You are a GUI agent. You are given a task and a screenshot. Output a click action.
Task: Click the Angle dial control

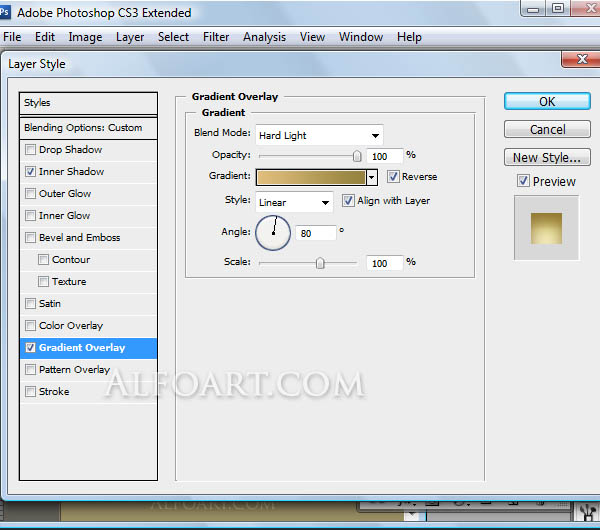(x=273, y=233)
